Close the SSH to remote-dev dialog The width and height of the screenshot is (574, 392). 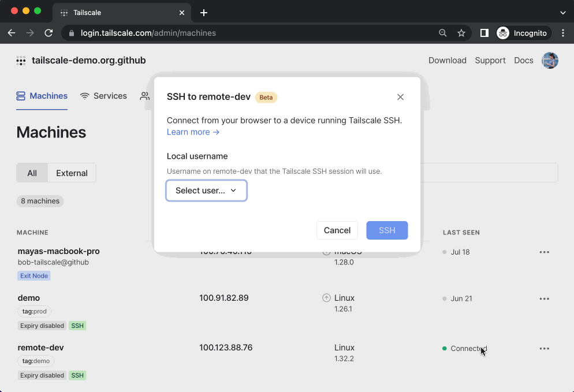click(x=401, y=97)
